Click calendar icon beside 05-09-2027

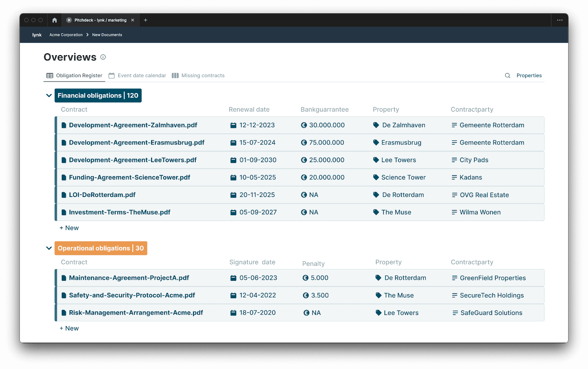233,212
